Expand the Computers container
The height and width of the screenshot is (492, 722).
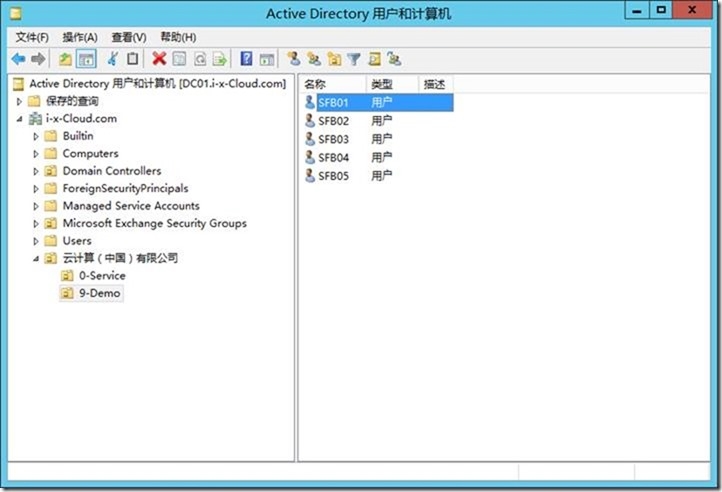36,153
